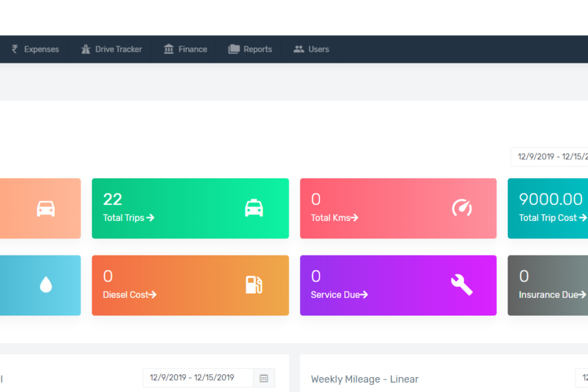588x392 pixels.
Task: Open the Diesel Cost details link
Action: (x=129, y=295)
